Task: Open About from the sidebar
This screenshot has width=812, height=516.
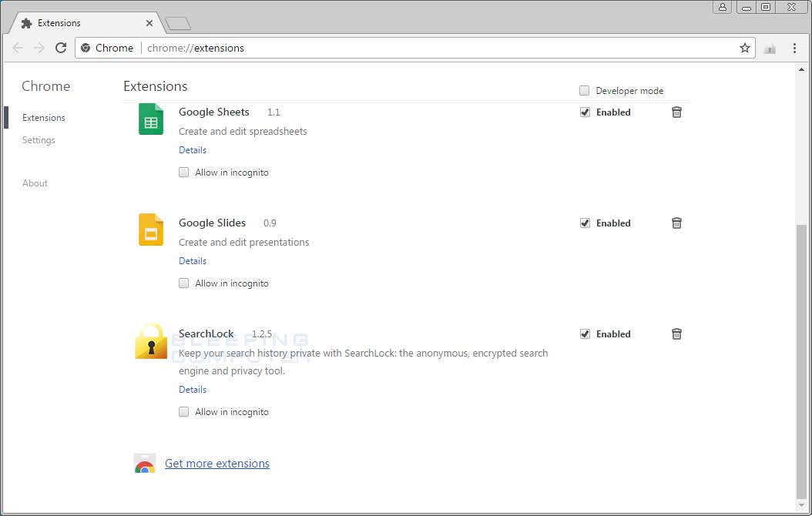Action: coord(35,183)
